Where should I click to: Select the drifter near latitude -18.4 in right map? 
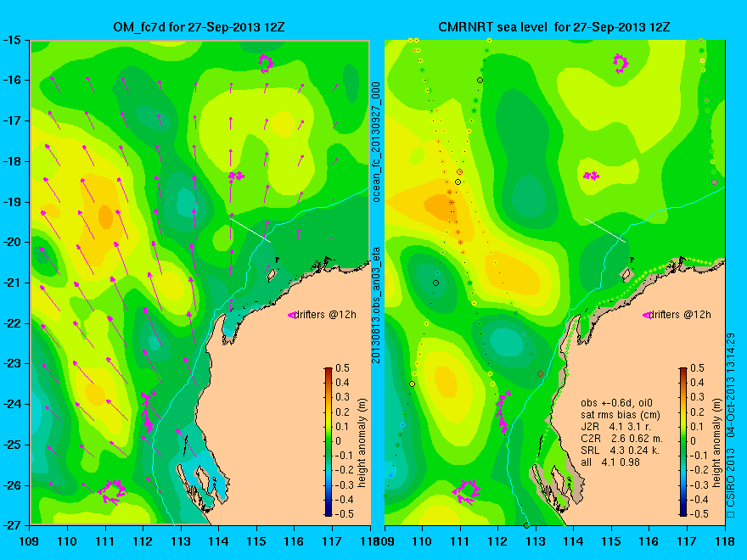pos(591,176)
